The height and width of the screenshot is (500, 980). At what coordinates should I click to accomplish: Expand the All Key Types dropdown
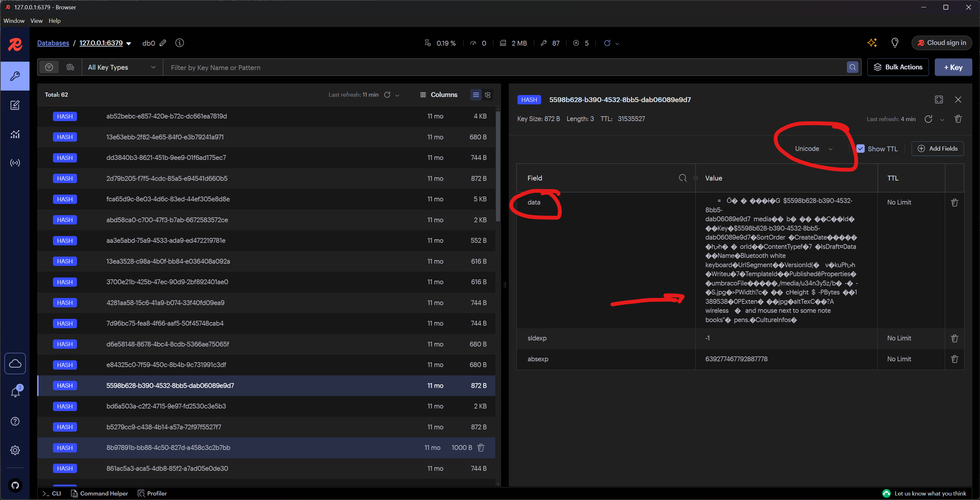[x=122, y=67]
